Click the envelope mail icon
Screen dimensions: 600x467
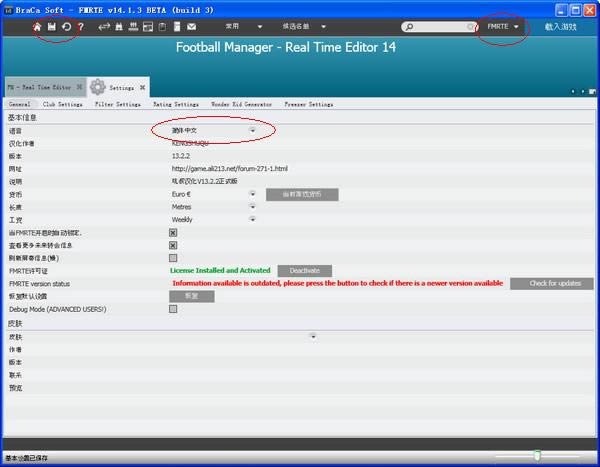click(x=191, y=26)
